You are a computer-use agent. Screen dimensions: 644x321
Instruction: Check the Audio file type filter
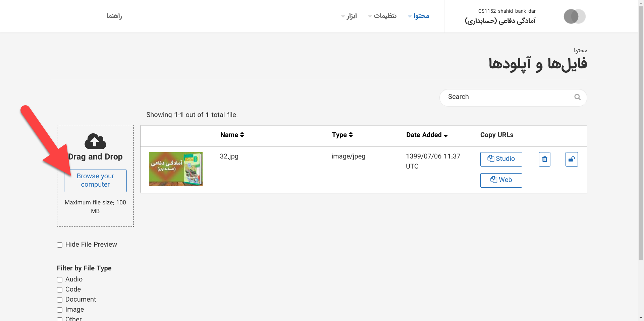(60, 280)
